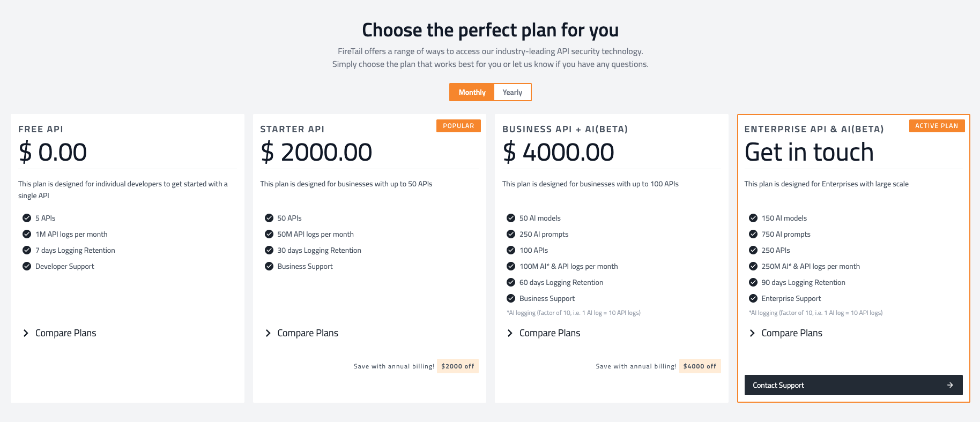Click the checkmark icon beside Developer Support
The width and height of the screenshot is (980, 422).
[x=27, y=266]
